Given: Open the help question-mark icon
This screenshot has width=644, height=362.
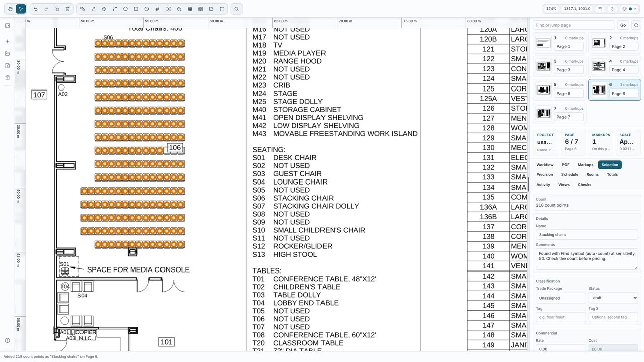Looking at the screenshot, I should [8, 340].
